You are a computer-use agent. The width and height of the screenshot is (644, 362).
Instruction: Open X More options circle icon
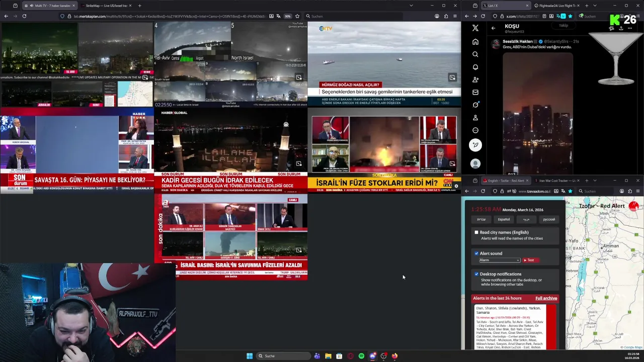coord(475,130)
